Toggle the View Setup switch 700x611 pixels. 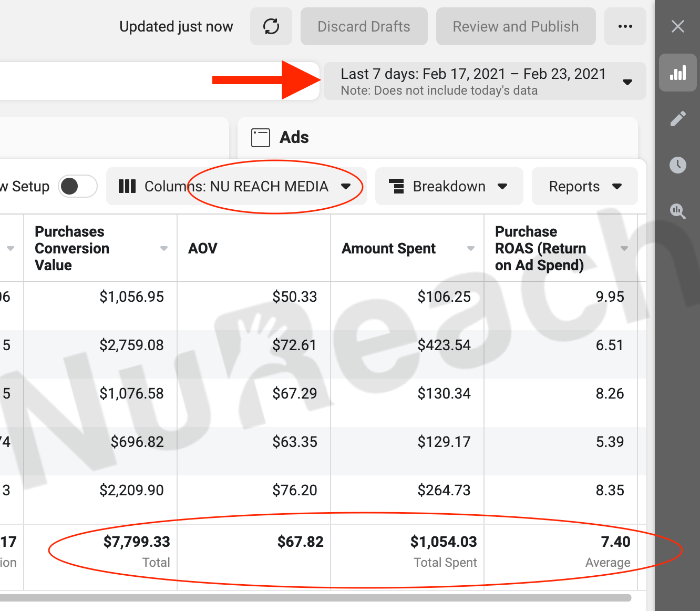(x=78, y=186)
